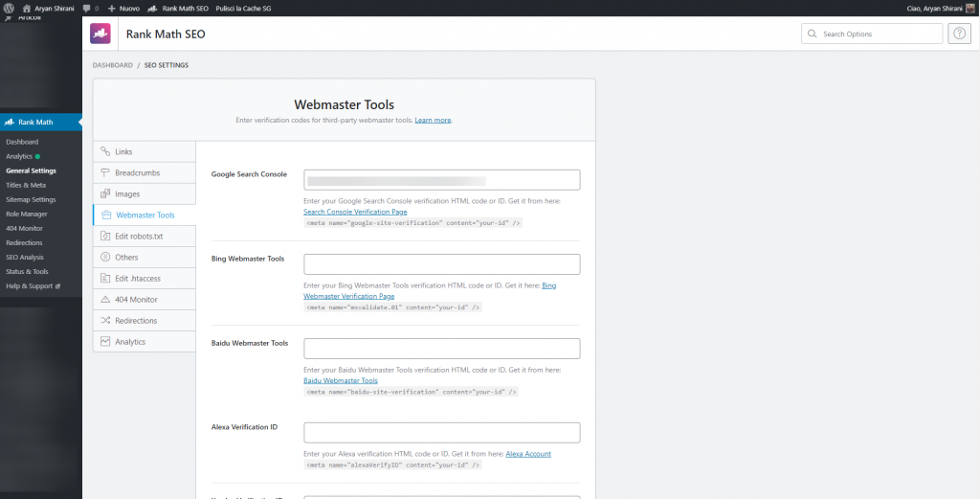Click the Rank Math SEO admin bar icon
This screenshot has height=499, width=980.
155,8
